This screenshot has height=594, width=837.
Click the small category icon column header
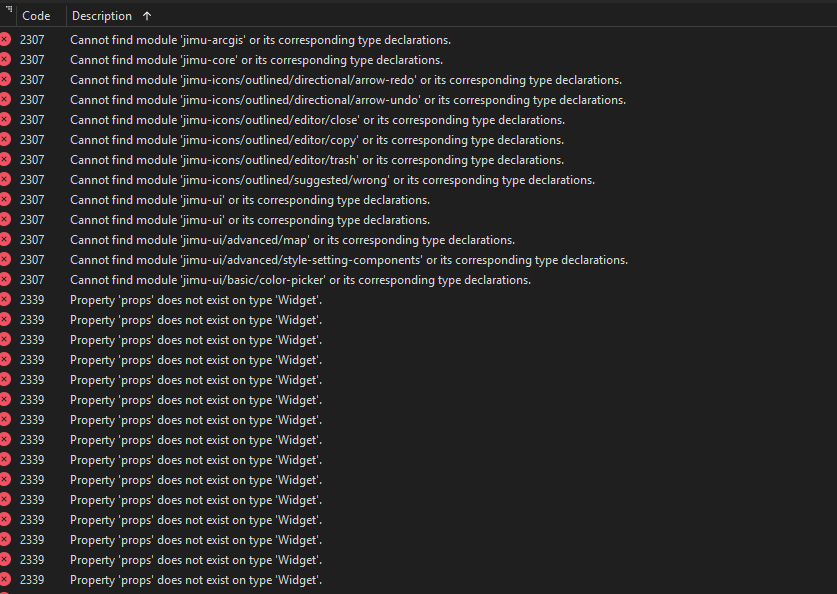(9, 9)
